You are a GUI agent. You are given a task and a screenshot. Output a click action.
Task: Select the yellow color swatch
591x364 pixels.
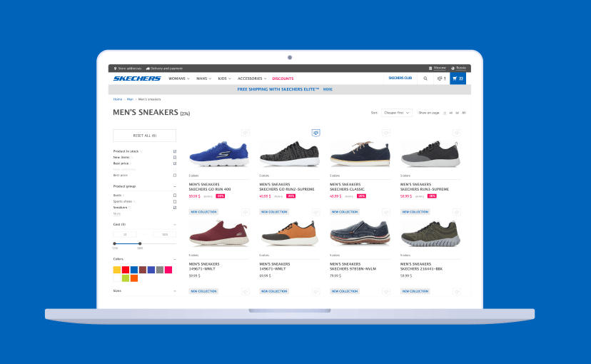tap(117, 270)
